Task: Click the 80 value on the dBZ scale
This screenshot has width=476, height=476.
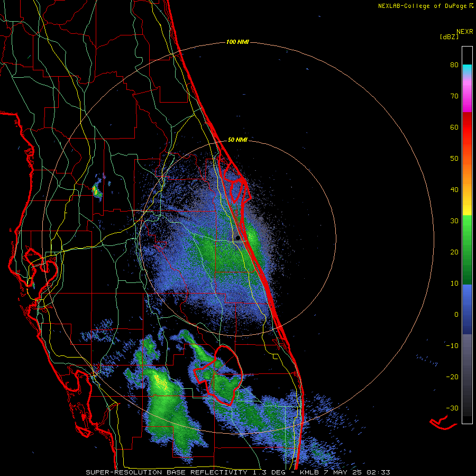Action: [454, 65]
